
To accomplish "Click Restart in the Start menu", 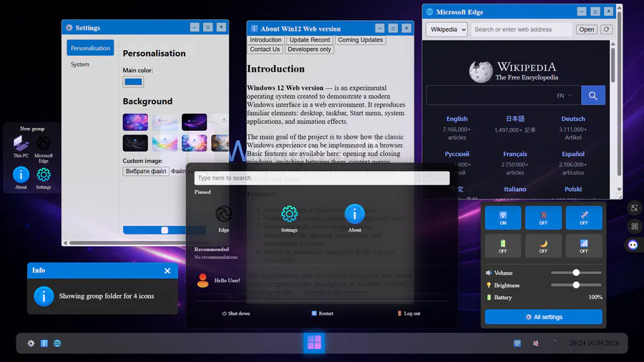I will (323, 313).
